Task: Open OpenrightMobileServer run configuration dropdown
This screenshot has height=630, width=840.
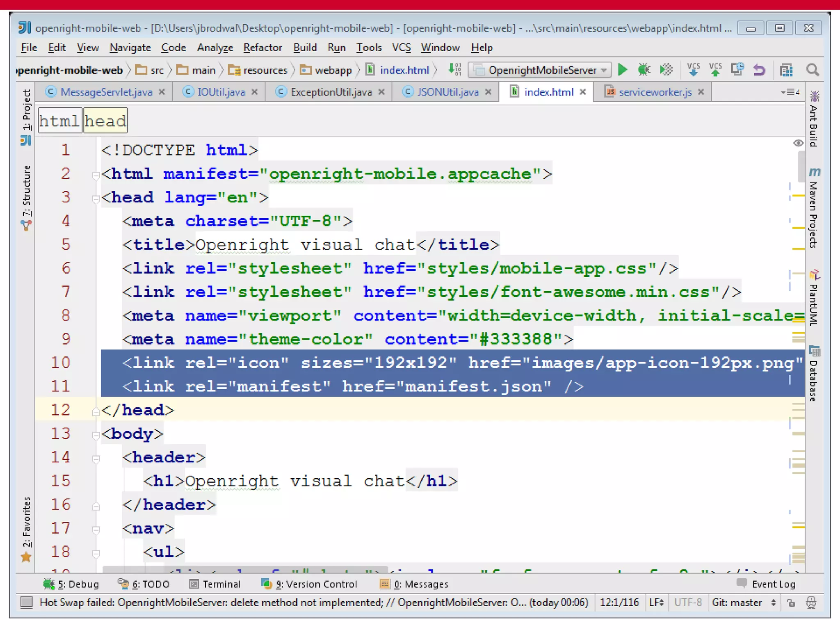Action: pyautogui.click(x=540, y=70)
